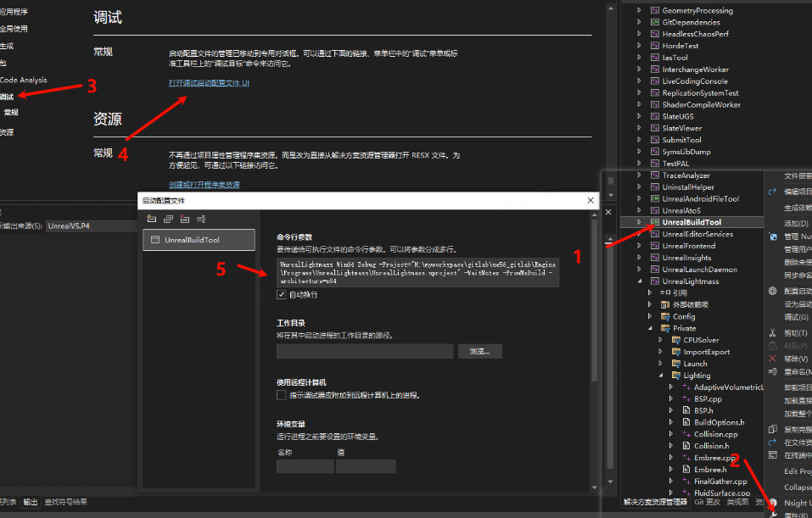Click the delete profile icon with red X
Viewport: 812px width, 518px height.
click(x=184, y=219)
